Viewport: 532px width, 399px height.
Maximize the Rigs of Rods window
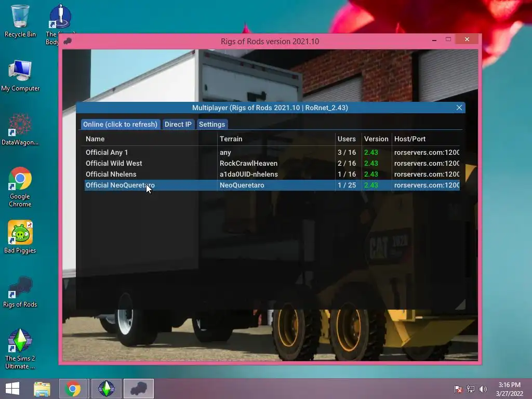[448, 39]
